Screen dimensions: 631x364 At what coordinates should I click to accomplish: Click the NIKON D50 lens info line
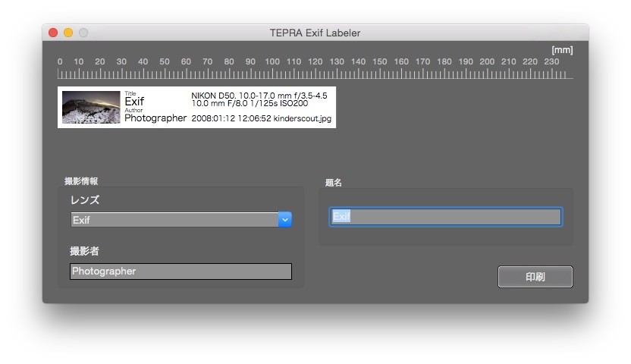coord(259,96)
